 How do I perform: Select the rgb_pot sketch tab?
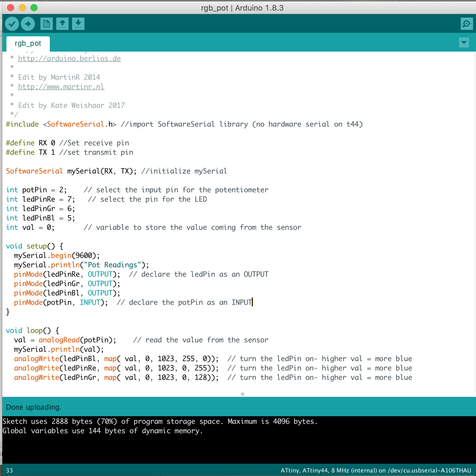tap(28, 43)
